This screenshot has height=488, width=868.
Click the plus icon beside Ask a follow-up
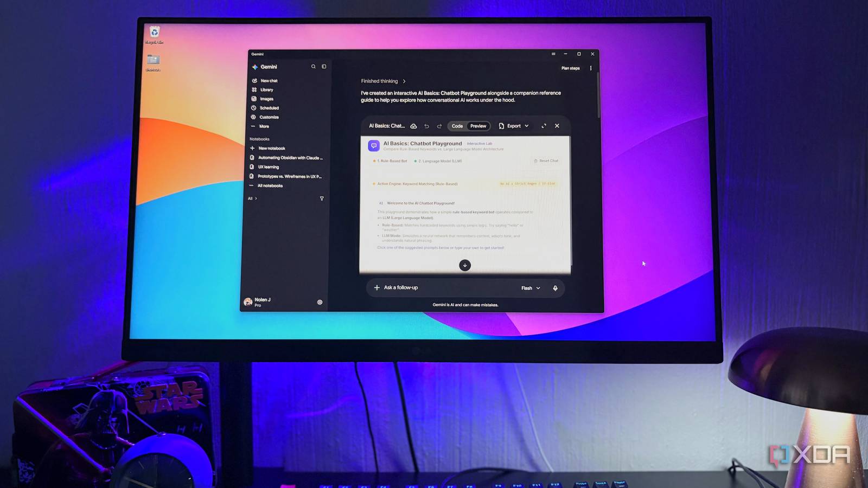coord(376,287)
